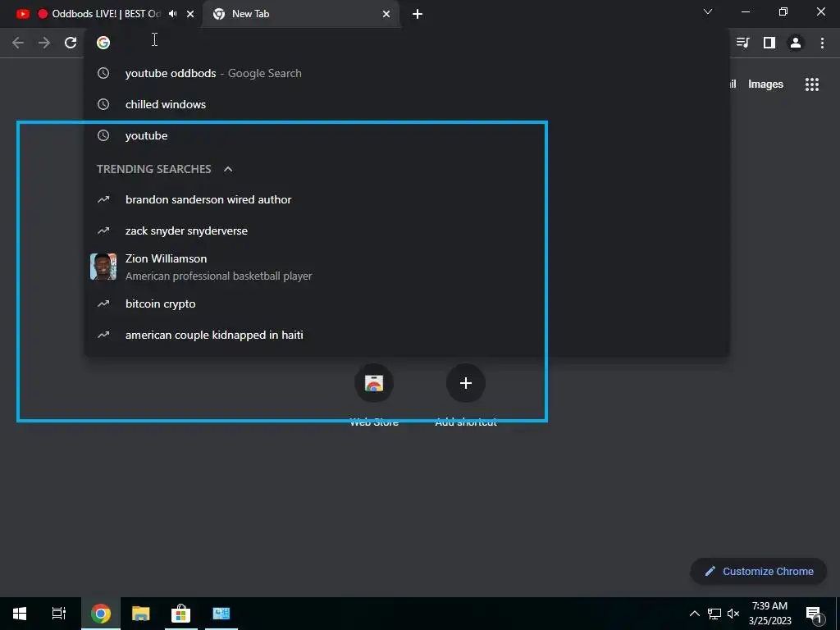Select the chilled windows suggestion
Screen dimensions: 840x630
pos(407,104)
